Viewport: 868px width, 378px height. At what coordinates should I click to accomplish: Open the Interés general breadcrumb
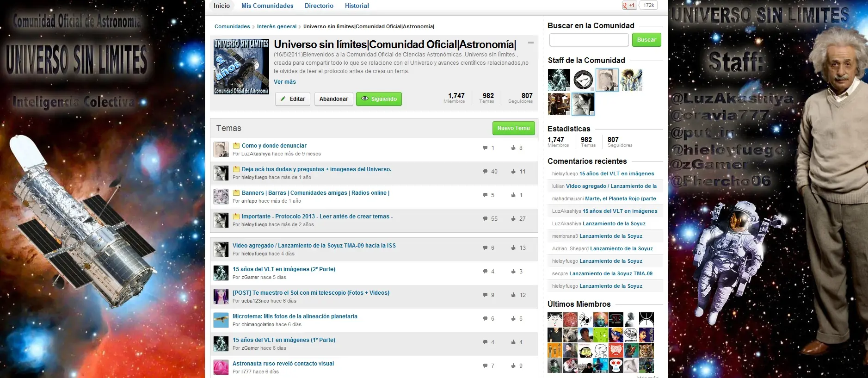277,26
